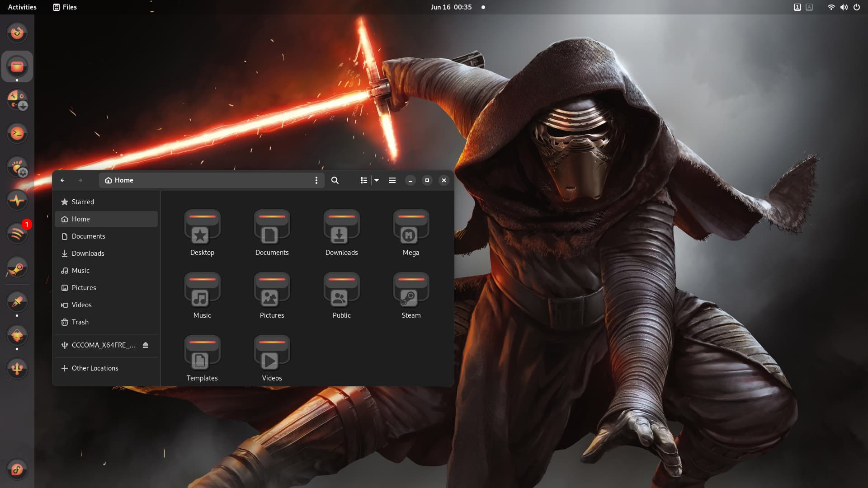Open path bar three-dot menu
The image size is (868, 488).
(316, 180)
